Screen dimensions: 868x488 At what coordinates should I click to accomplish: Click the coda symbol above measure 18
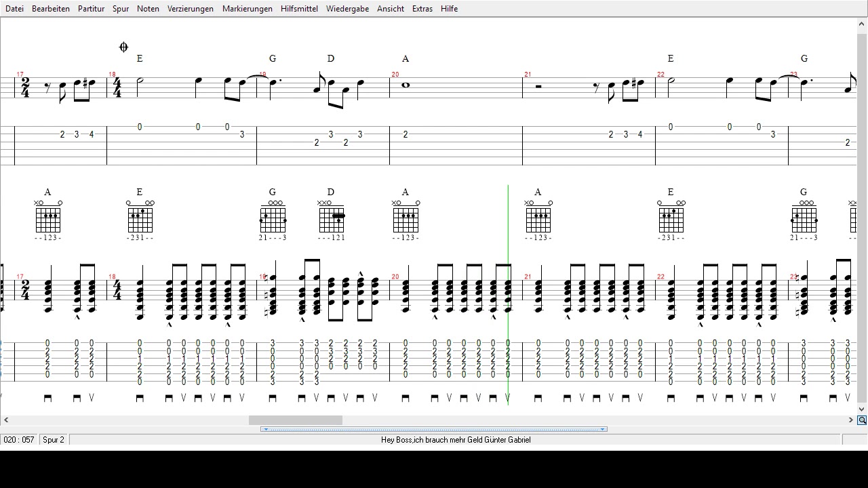123,47
